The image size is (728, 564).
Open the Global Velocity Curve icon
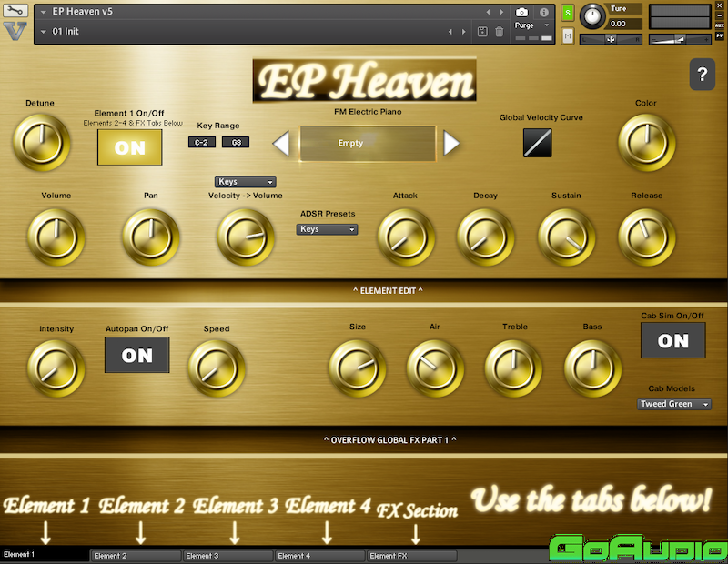pos(537,142)
